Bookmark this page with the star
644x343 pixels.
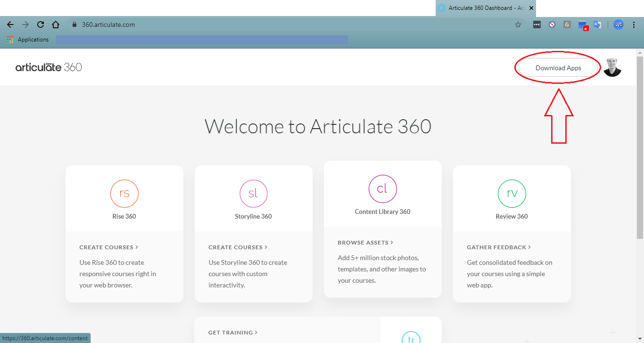pos(518,24)
